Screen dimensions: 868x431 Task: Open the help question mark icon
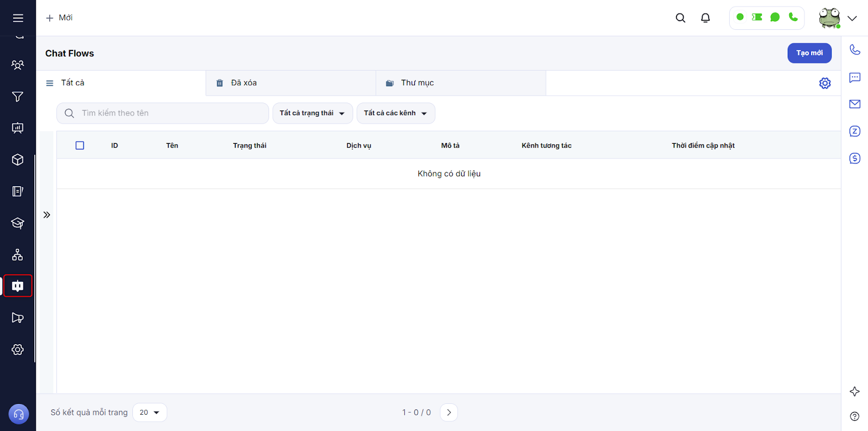(x=854, y=416)
